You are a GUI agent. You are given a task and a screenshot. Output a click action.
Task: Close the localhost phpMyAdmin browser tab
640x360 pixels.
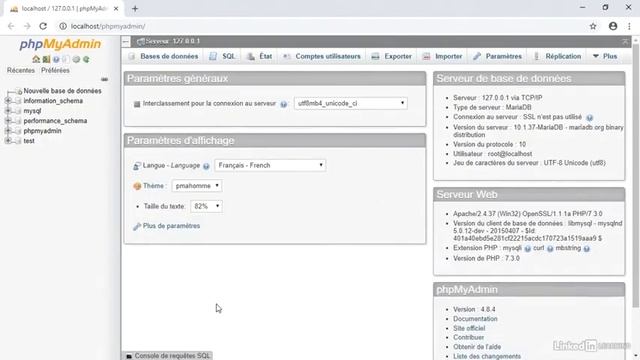pyautogui.click(x=116, y=9)
